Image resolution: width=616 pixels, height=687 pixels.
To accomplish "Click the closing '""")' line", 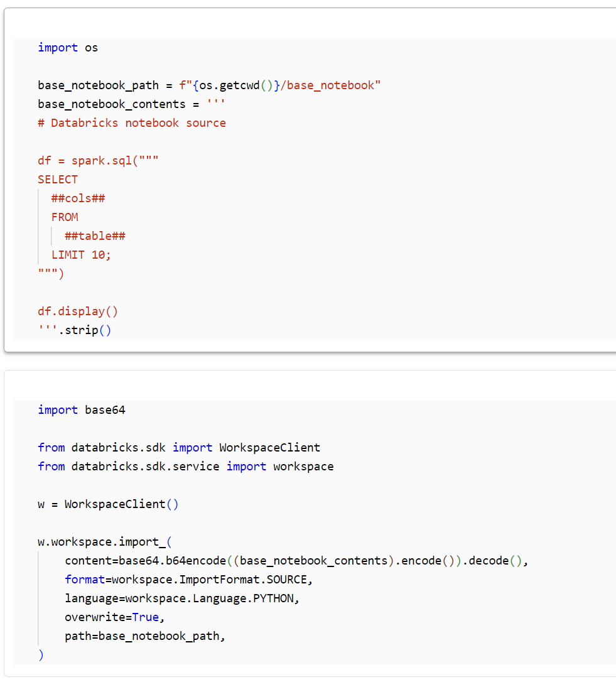I will tap(51, 273).
